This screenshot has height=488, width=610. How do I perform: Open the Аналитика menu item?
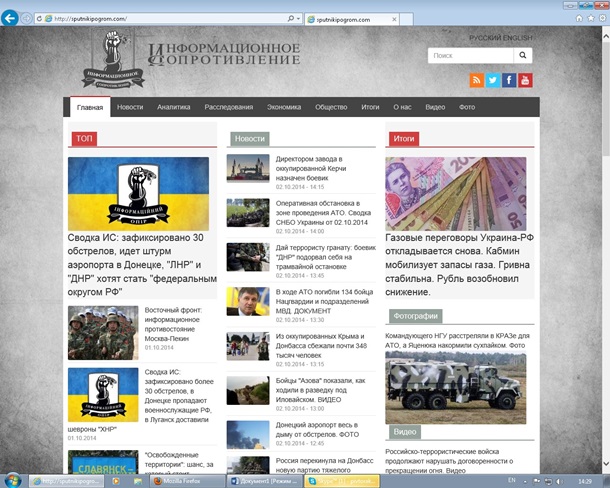tap(174, 107)
